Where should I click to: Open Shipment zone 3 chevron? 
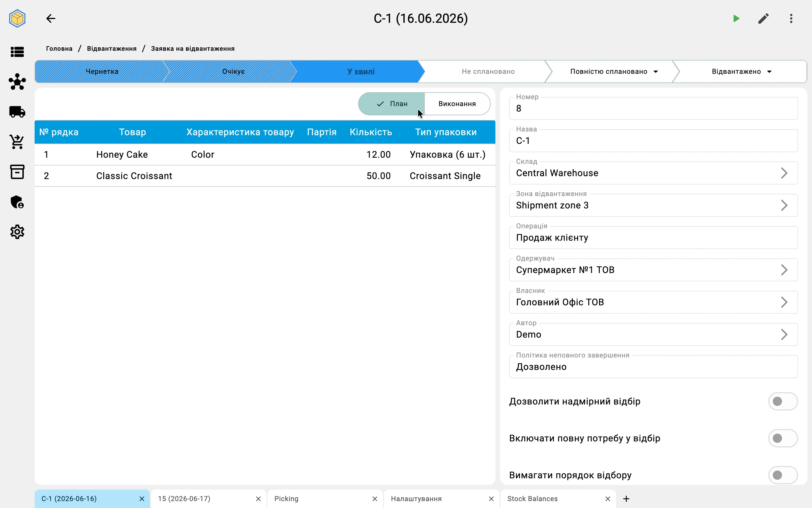784,205
